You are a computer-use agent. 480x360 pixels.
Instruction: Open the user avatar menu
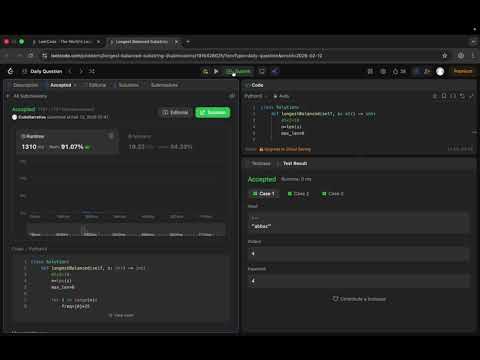click(x=440, y=71)
